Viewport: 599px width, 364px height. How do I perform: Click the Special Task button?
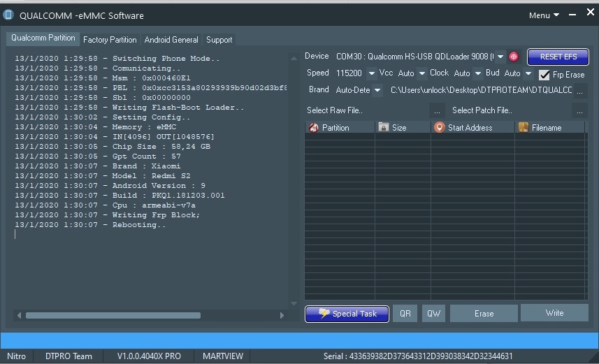click(x=347, y=314)
